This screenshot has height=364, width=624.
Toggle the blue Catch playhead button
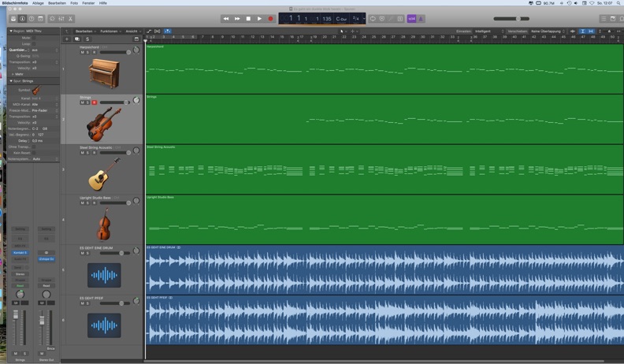(x=168, y=31)
